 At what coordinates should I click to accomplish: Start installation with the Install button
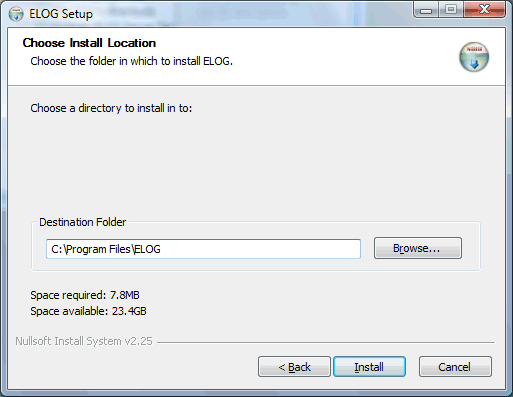369,367
